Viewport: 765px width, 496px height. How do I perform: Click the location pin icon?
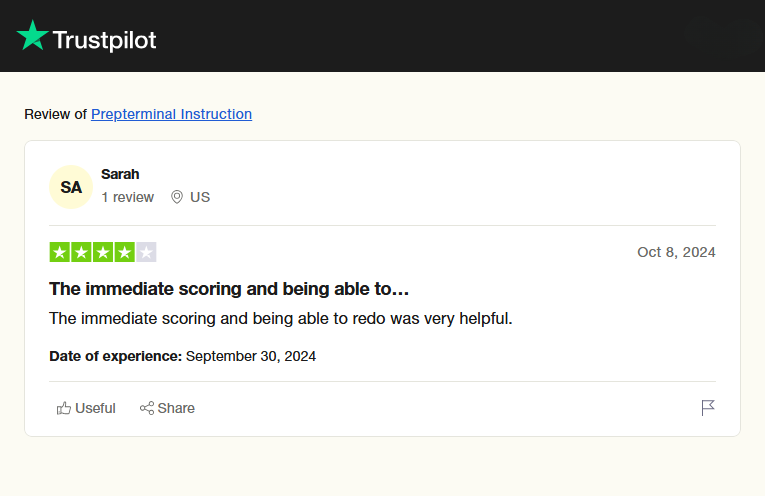pyautogui.click(x=177, y=197)
